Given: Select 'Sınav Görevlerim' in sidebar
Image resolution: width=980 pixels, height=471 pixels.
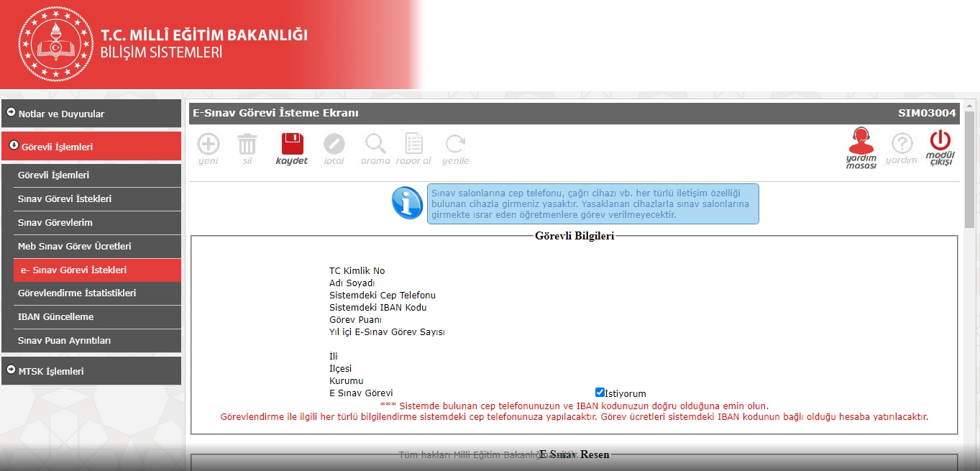Looking at the screenshot, I should click(55, 222).
